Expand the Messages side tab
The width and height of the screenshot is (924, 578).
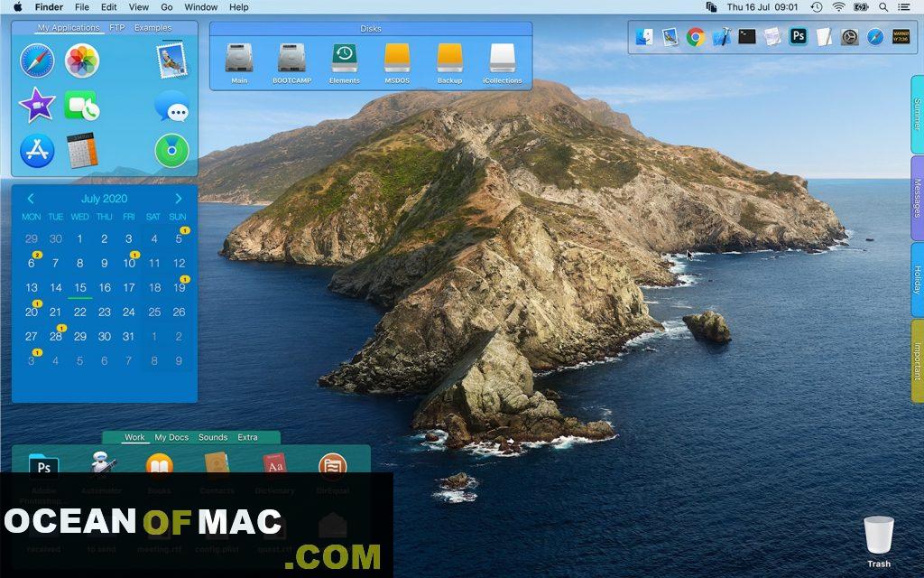coord(918,198)
